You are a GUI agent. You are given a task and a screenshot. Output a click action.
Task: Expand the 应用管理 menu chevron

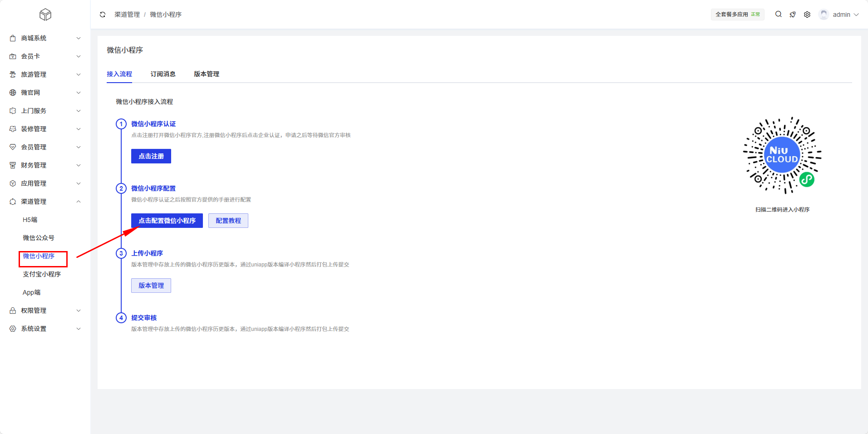tap(79, 183)
